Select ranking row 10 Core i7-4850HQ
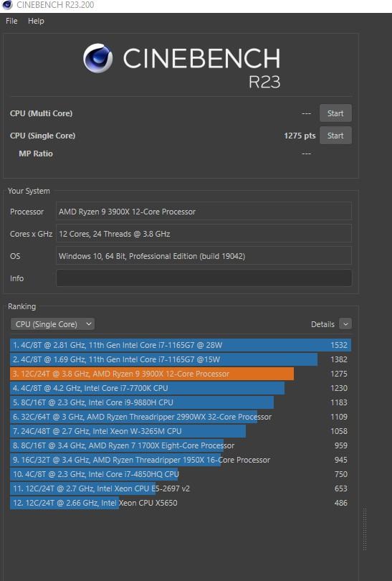 pyautogui.click(x=181, y=474)
